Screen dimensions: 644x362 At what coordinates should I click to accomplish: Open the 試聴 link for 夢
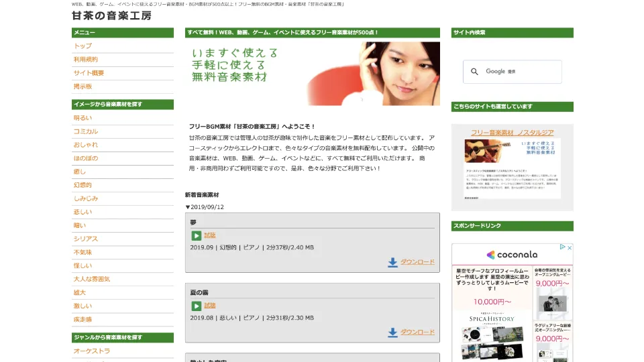210,235
